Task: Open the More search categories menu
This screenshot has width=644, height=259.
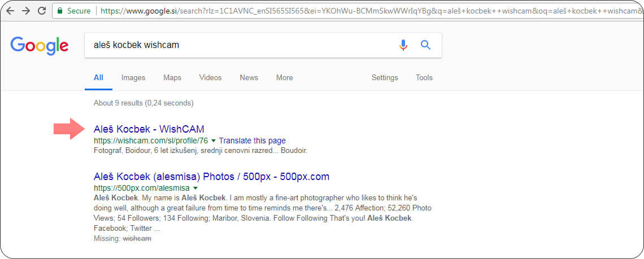Action: pyautogui.click(x=284, y=78)
